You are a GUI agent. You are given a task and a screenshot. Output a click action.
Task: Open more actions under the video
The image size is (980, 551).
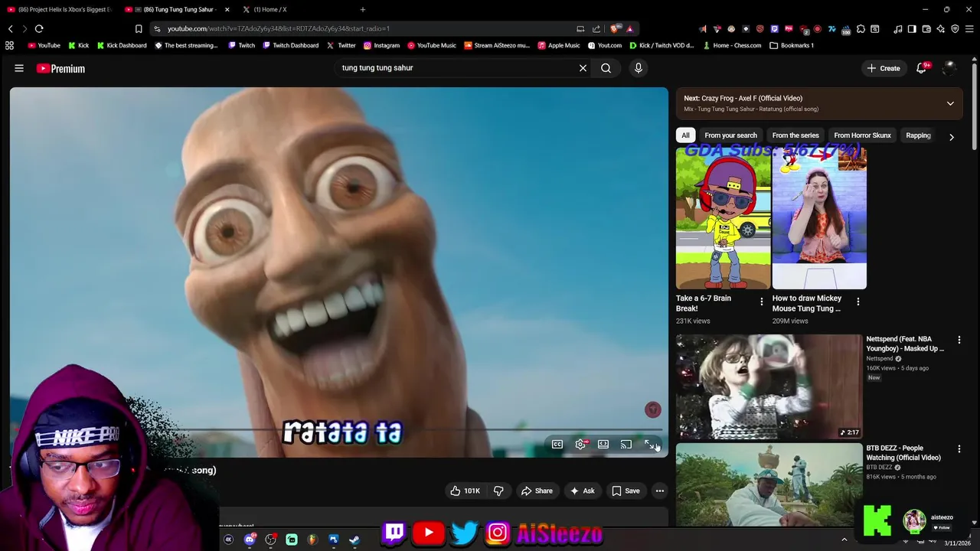pos(659,491)
